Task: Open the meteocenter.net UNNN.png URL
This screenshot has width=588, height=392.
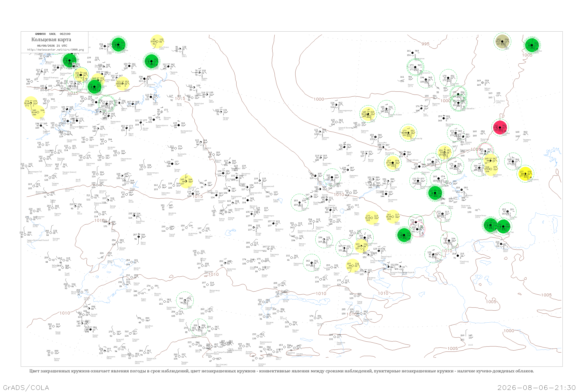Action: tap(55, 50)
